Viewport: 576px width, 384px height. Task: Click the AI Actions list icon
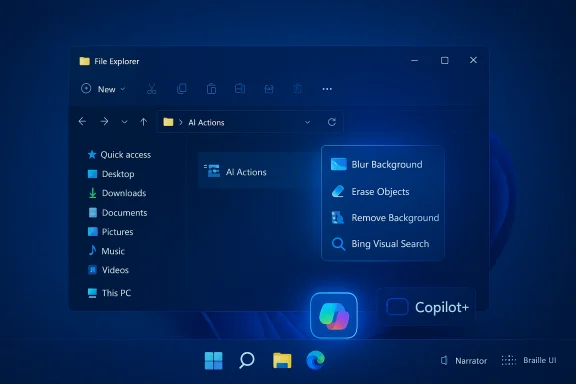click(212, 171)
